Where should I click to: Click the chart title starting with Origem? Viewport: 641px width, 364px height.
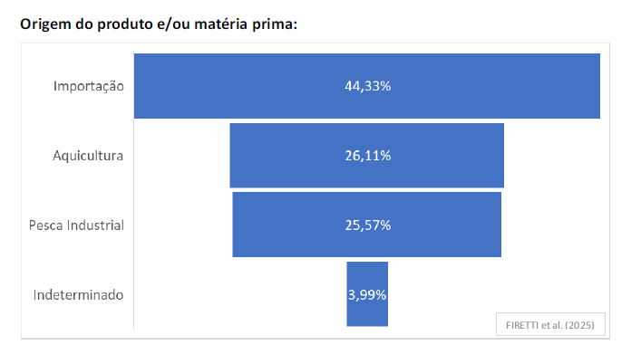(159, 24)
